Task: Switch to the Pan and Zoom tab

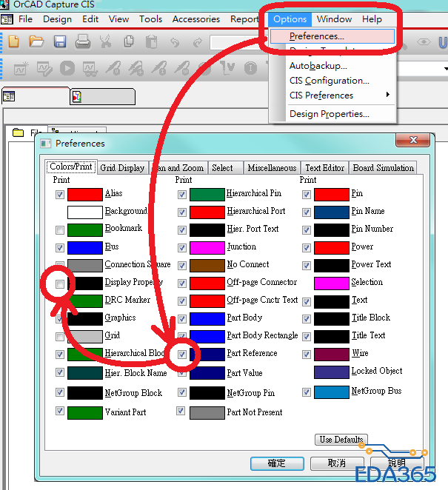Action: pos(178,168)
